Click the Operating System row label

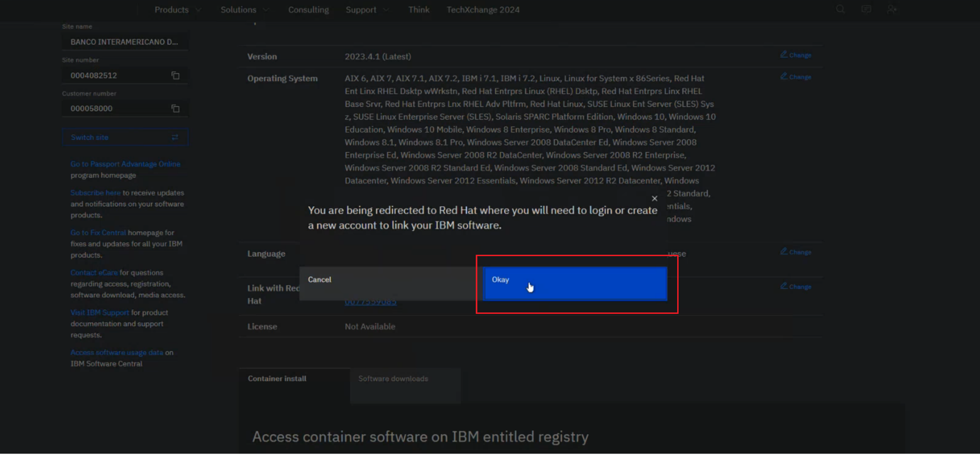pyautogui.click(x=282, y=78)
